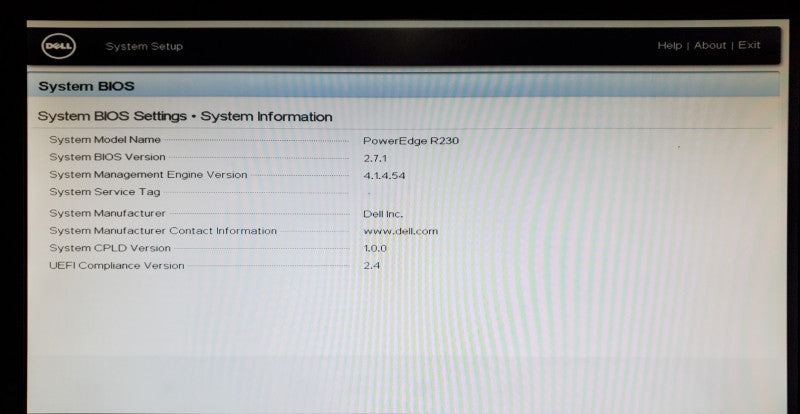Image resolution: width=800 pixels, height=414 pixels.
Task: Select the System BIOS Version label
Action: click(107, 157)
